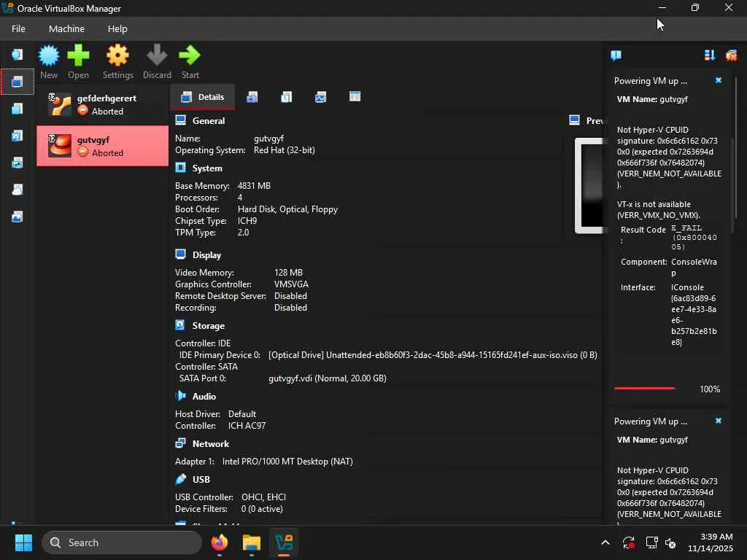Click the IDE optical drive Unattended viso entry

[433, 355]
